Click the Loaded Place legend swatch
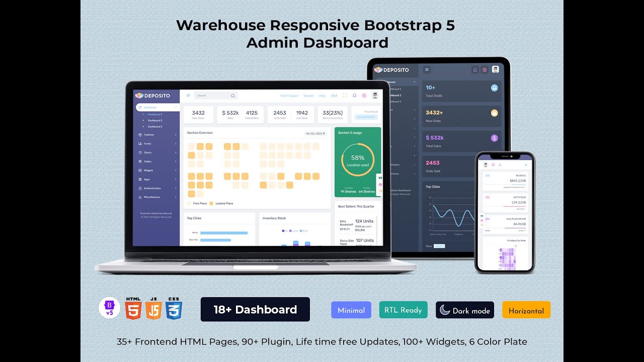The height and width of the screenshot is (362, 644). pos(211,204)
